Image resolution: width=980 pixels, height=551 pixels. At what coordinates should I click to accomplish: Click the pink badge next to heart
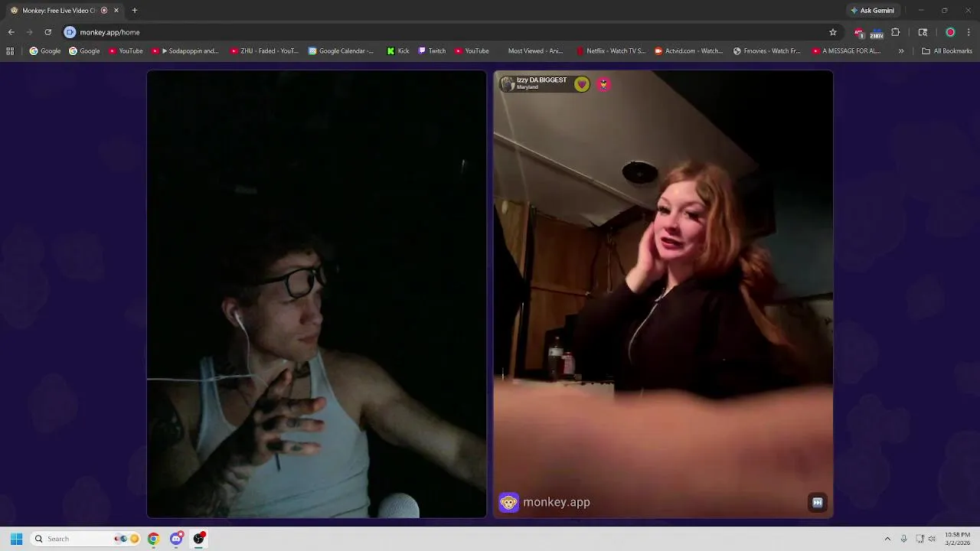(603, 84)
